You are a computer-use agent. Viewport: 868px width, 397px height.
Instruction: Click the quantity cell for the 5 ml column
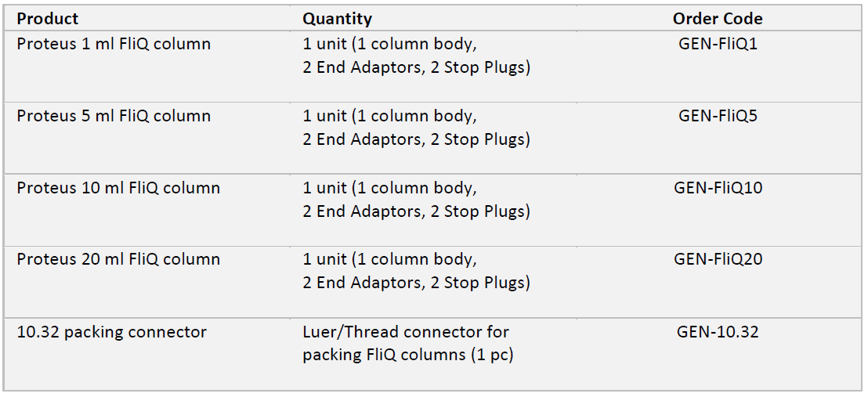[x=416, y=128]
